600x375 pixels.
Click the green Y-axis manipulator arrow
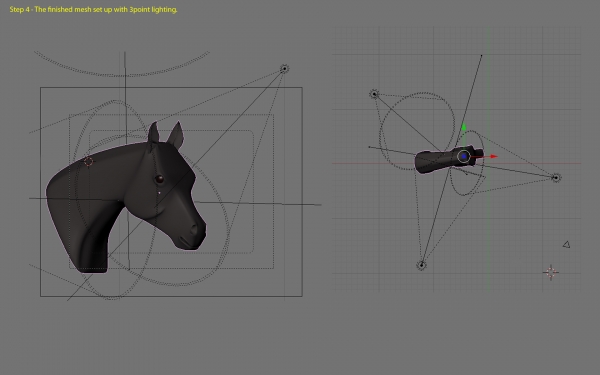pyautogui.click(x=464, y=127)
